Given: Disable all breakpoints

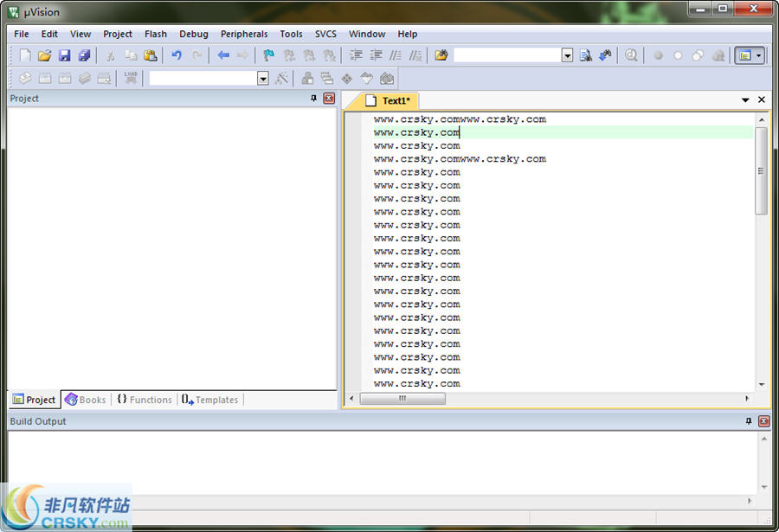Looking at the screenshot, I should click(x=698, y=55).
